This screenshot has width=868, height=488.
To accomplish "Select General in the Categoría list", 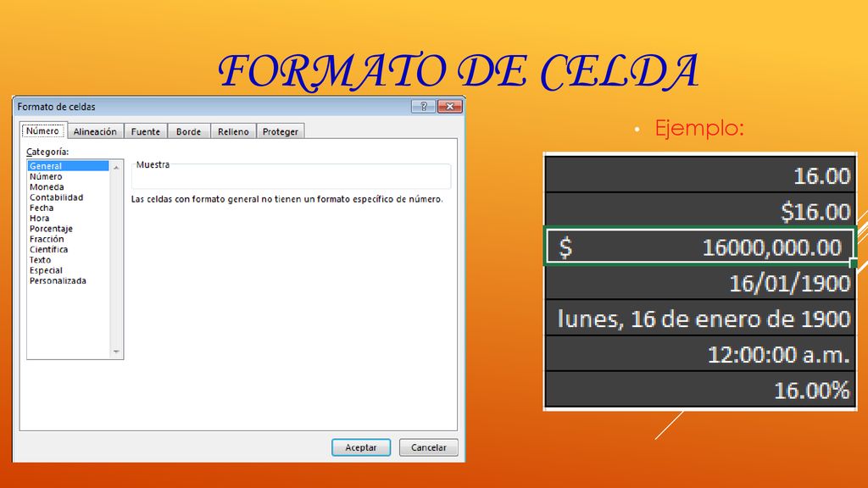I will (68, 166).
